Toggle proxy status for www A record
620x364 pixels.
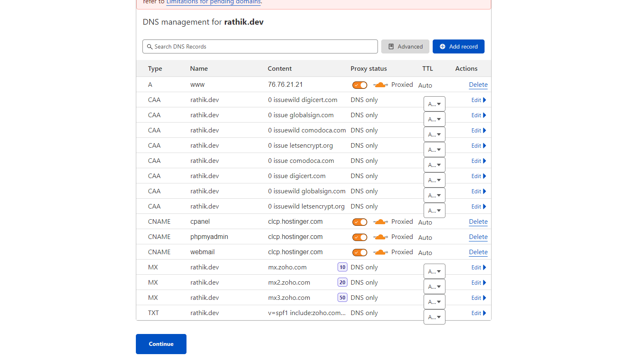tap(359, 85)
